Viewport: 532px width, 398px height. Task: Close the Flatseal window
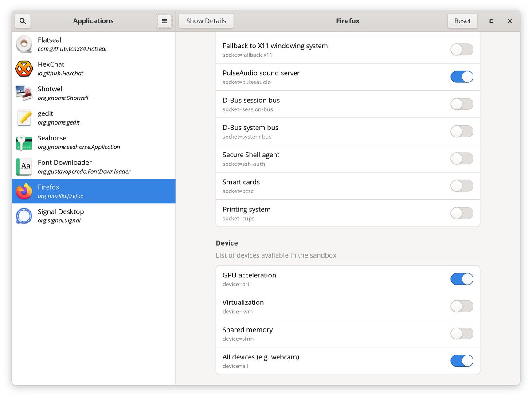point(509,21)
